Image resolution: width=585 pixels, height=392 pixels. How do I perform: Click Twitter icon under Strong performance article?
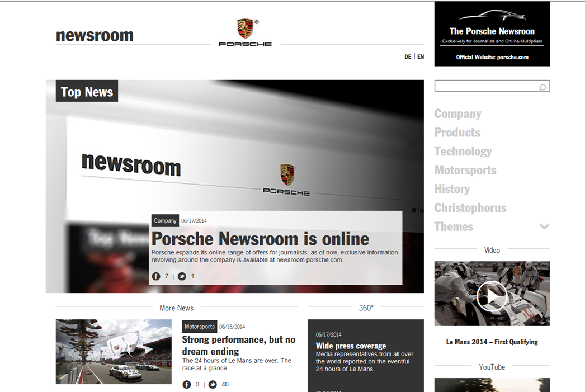pyautogui.click(x=213, y=385)
